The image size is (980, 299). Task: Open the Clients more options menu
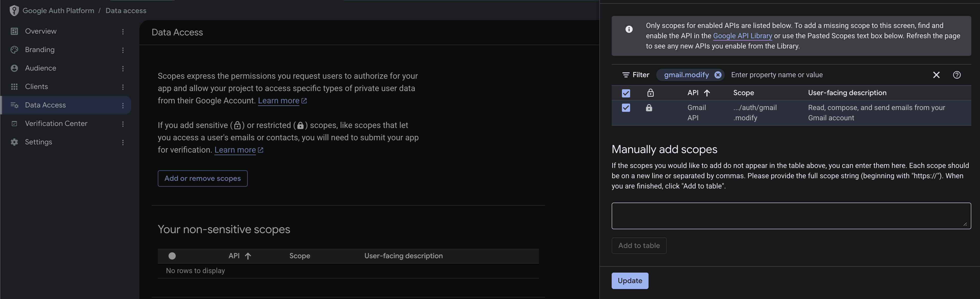[x=123, y=87]
